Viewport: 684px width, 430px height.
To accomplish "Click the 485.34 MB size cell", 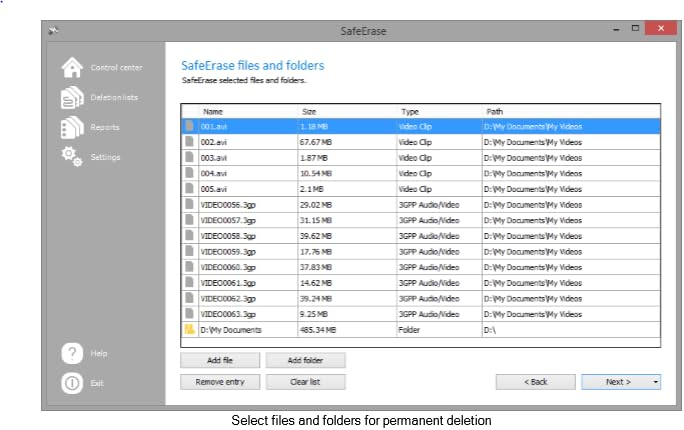I will (x=318, y=330).
